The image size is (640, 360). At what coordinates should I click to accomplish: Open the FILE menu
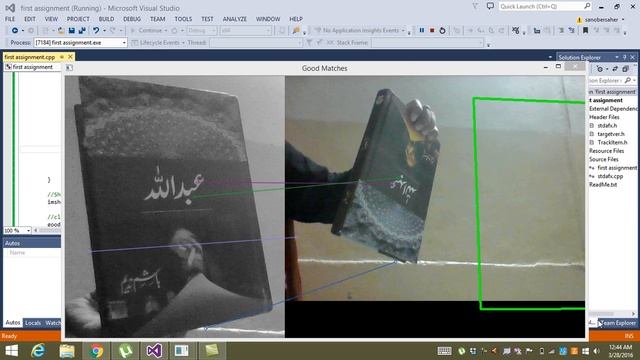(x=10, y=19)
